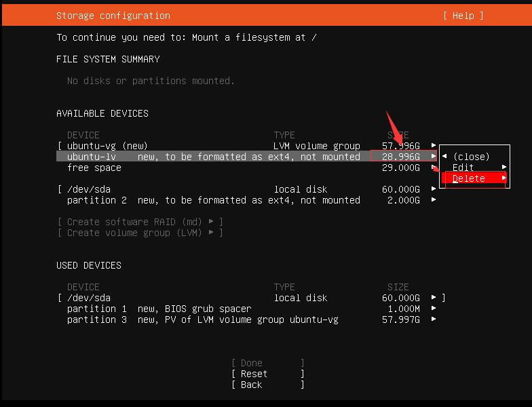532x407 pixels.
Task: Select partition 2 ext4 row
Action: (213, 200)
